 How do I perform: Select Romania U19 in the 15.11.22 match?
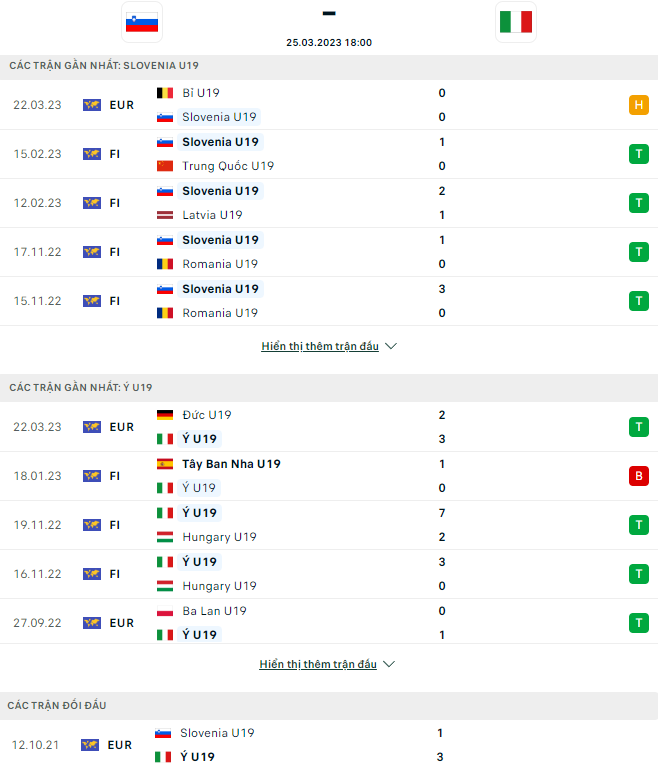tap(220, 313)
